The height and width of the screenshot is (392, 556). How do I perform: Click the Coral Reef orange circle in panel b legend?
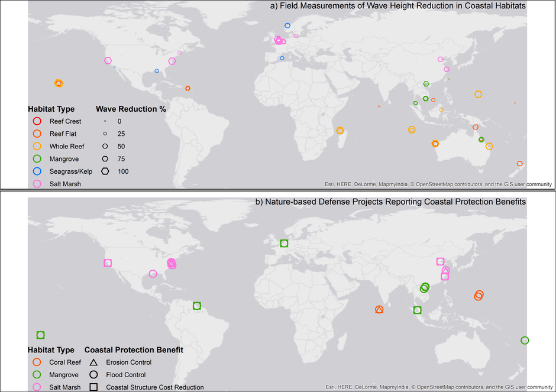click(37, 362)
